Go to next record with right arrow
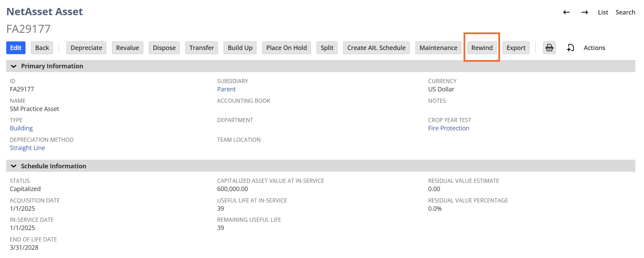644x258 pixels. (x=585, y=12)
